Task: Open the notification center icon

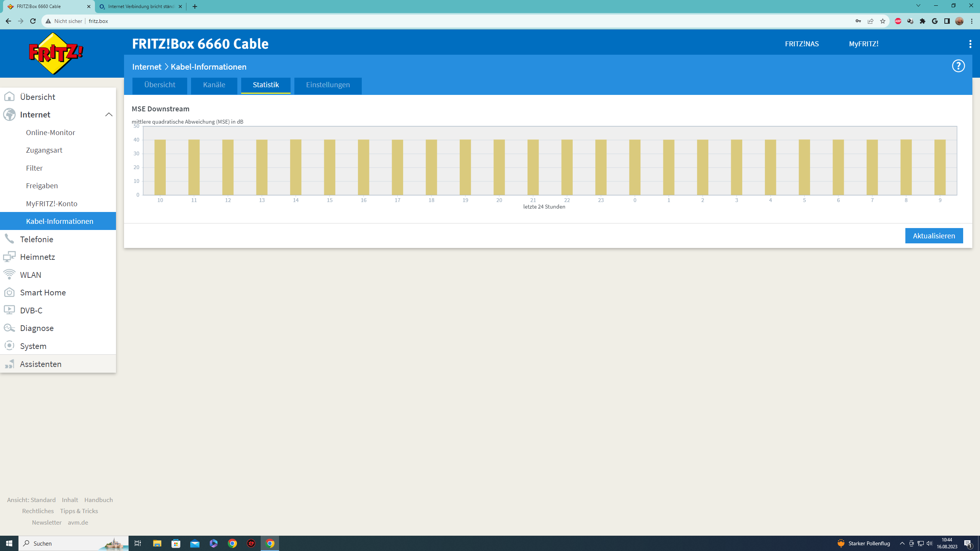Action: point(969,543)
